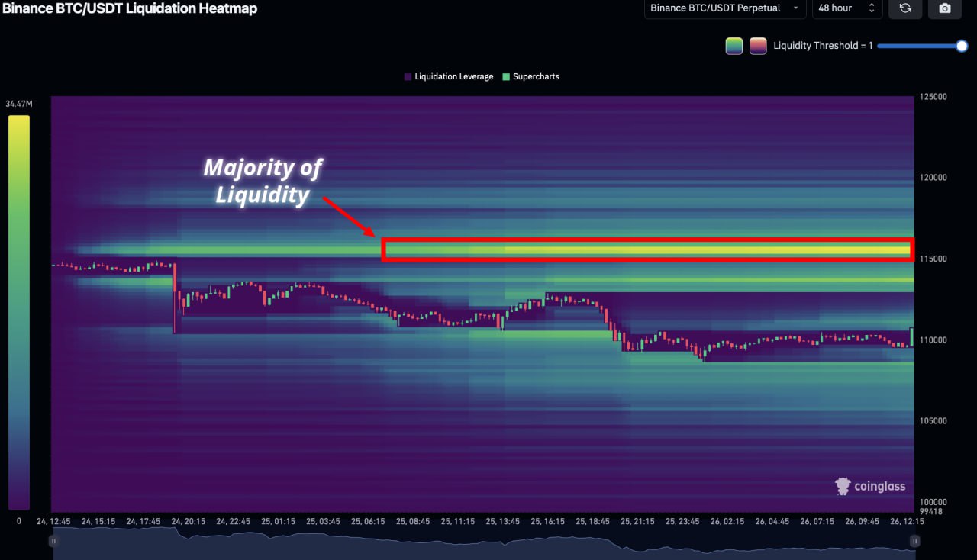Click the vertical color scale bar
The height and width of the screenshot is (560, 977).
pyautogui.click(x=19, y=313)
